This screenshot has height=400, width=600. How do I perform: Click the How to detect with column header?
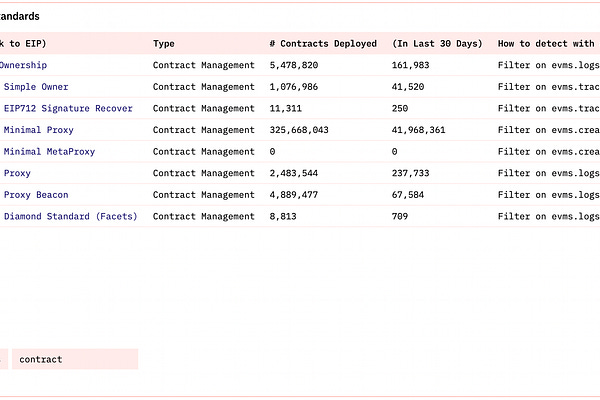click(x=546, y=44)
